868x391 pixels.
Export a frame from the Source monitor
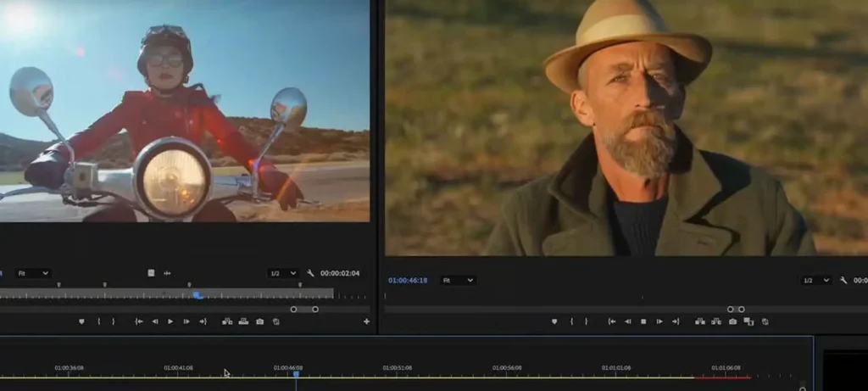tap(259, 321)
